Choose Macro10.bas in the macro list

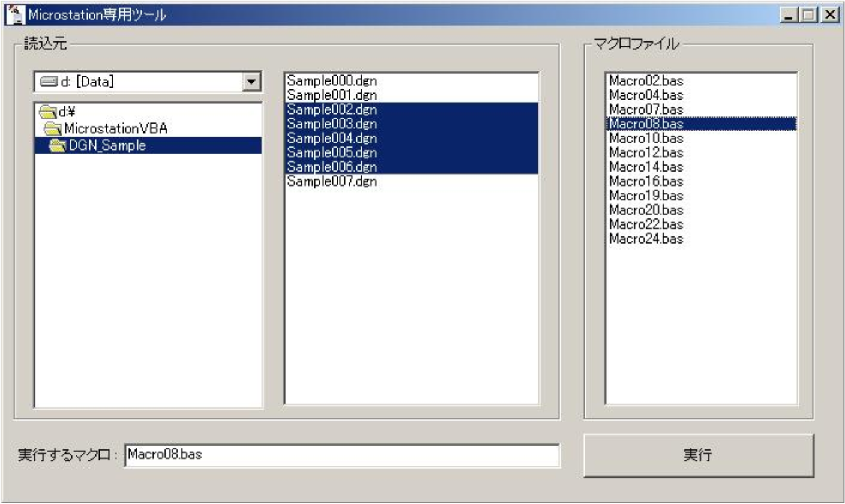(x=701, y=138)
